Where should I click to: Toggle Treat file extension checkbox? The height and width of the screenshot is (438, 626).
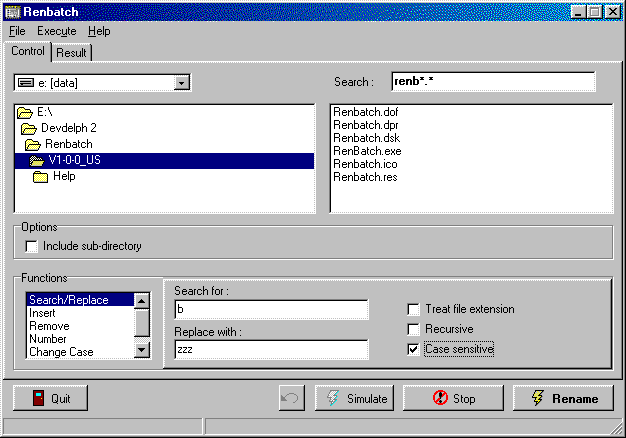414,309
